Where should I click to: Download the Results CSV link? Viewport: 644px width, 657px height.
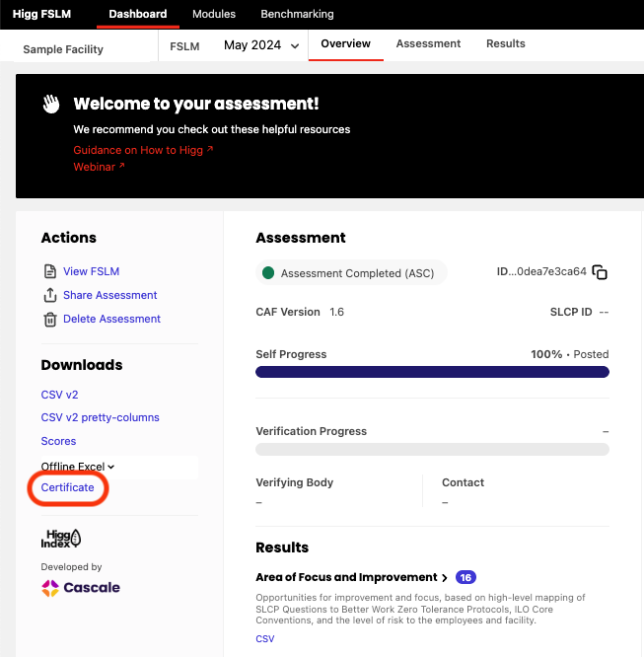[x=265, y=638]
